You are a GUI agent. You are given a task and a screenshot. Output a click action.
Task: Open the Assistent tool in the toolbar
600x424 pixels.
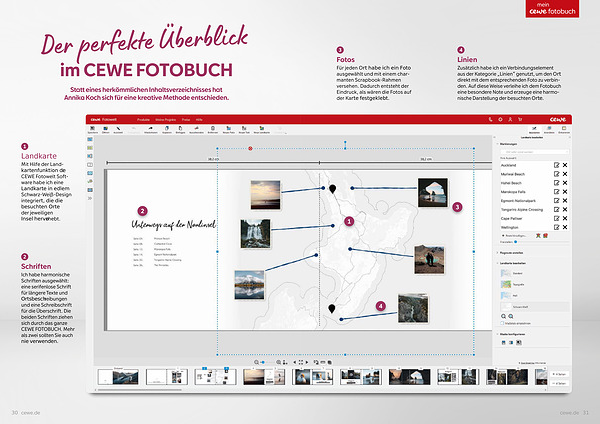point(118,129)
